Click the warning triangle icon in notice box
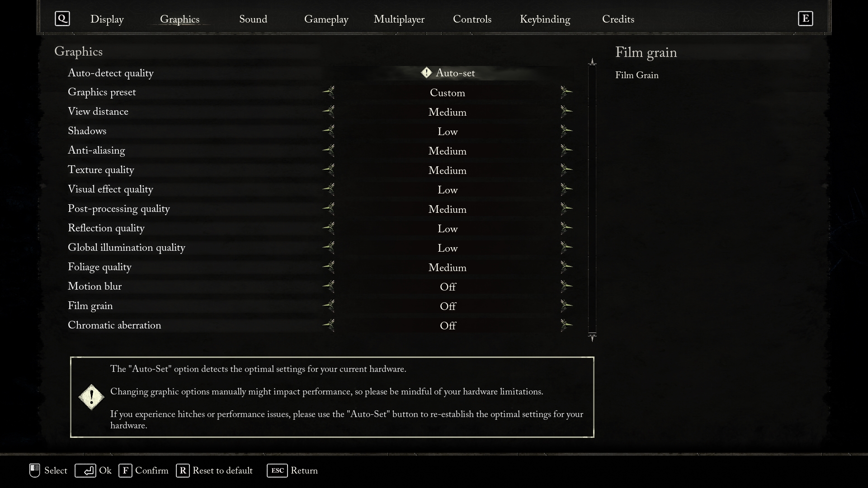This screenshot has height=488, width=868. (92, 396)
